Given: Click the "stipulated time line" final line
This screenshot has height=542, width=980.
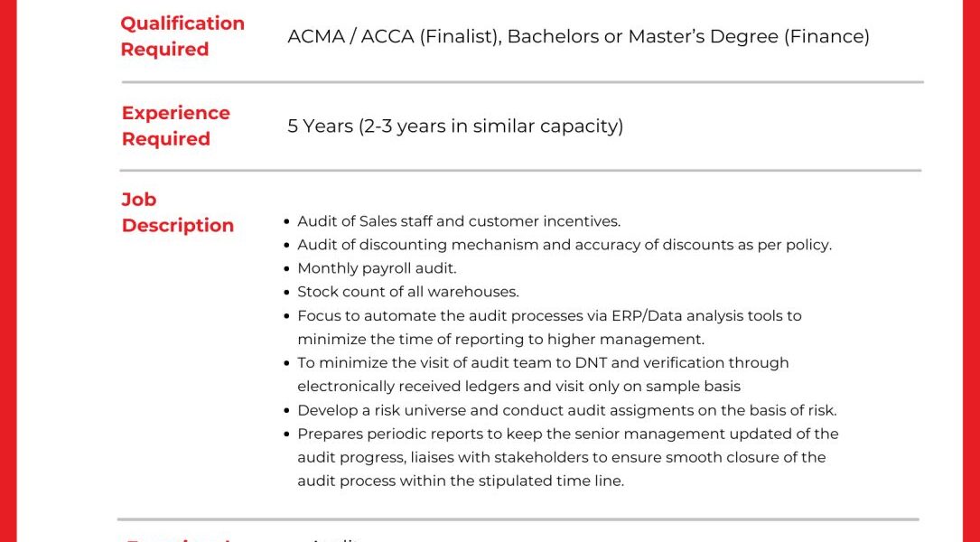Looking at the screenshot, I should (461, 481).
